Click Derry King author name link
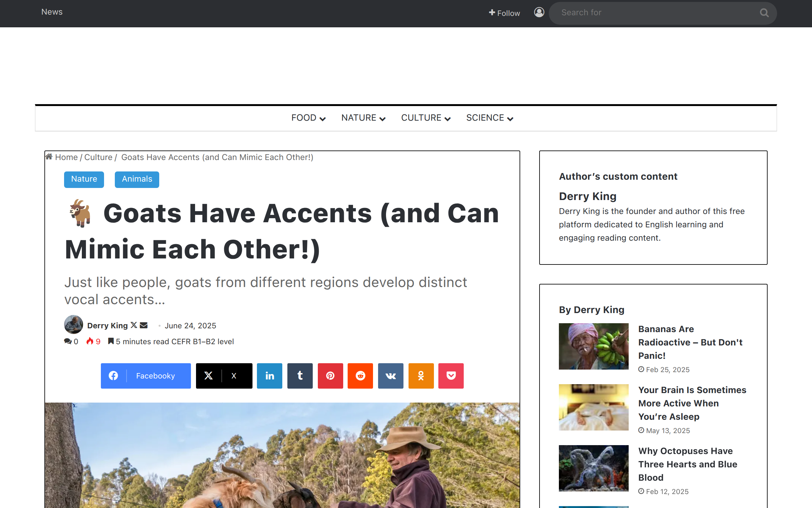 (108, 325)
